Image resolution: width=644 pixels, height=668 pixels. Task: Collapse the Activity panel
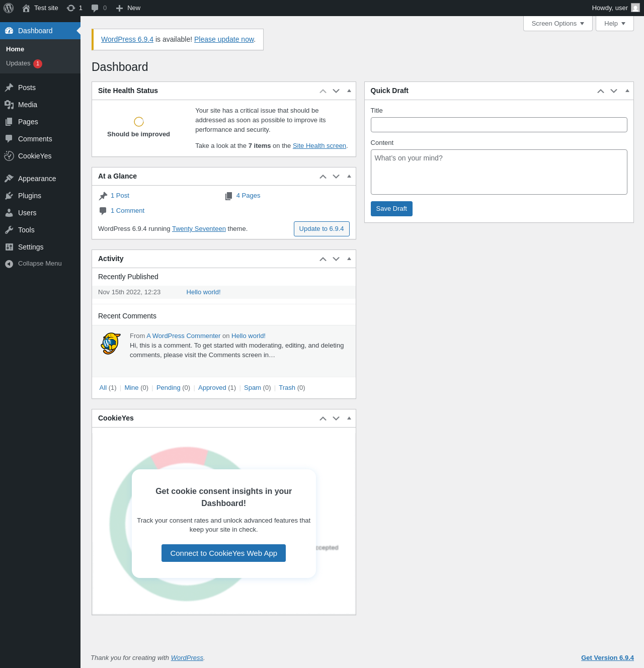349,259
